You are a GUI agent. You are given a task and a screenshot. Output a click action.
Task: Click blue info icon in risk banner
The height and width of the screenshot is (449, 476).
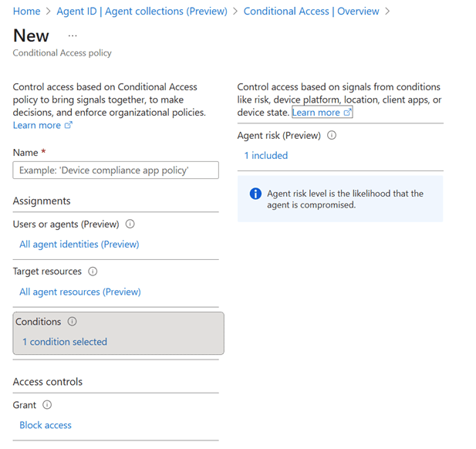coord(255,194)
